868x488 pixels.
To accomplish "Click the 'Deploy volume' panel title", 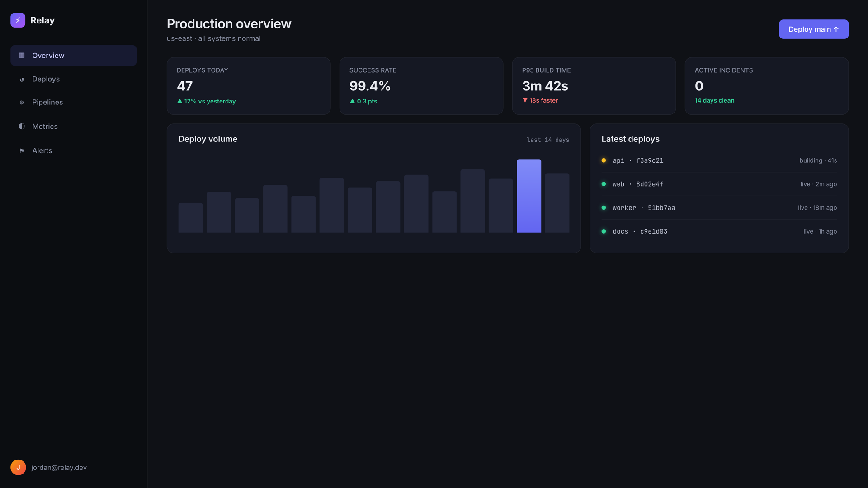I will 208,139.
